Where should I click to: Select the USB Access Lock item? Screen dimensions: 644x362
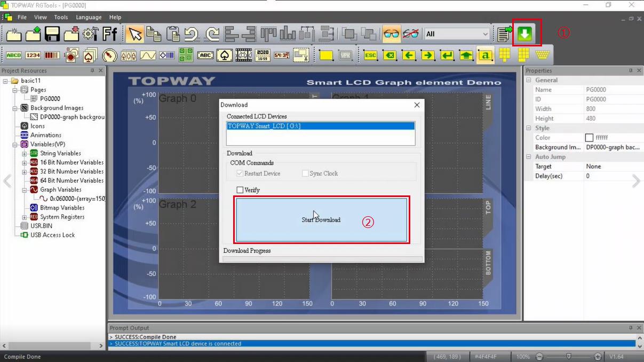pyautogui.click(x=52, y=235)
